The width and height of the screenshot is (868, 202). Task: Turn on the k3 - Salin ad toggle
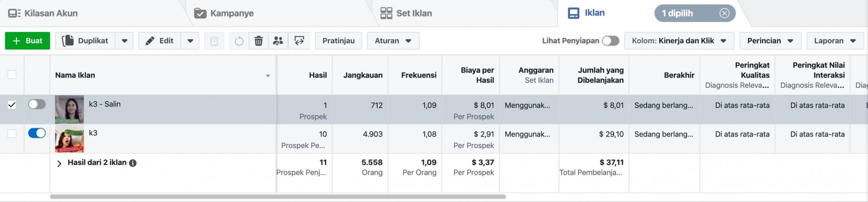coord(37,104)
